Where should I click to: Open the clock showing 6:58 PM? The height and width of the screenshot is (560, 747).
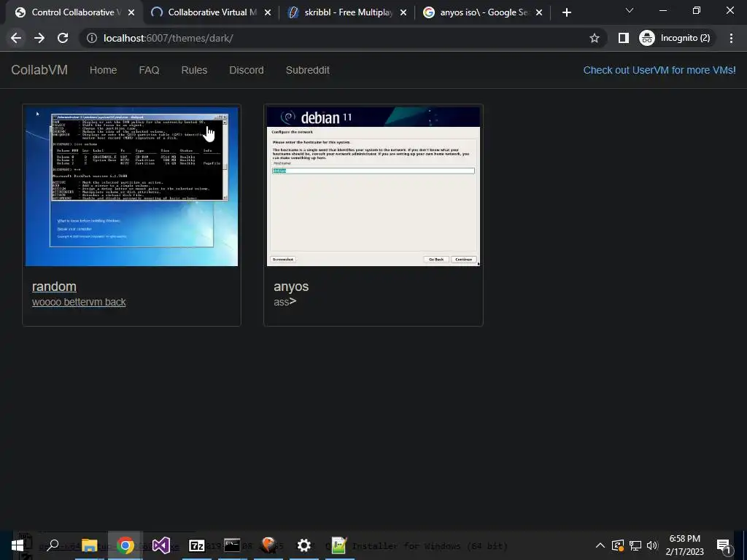tap(684, 545)
